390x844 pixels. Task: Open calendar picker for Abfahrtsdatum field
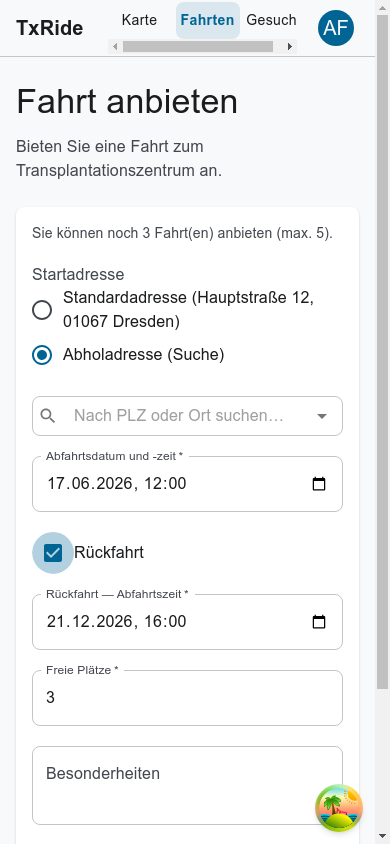[319, 484]
